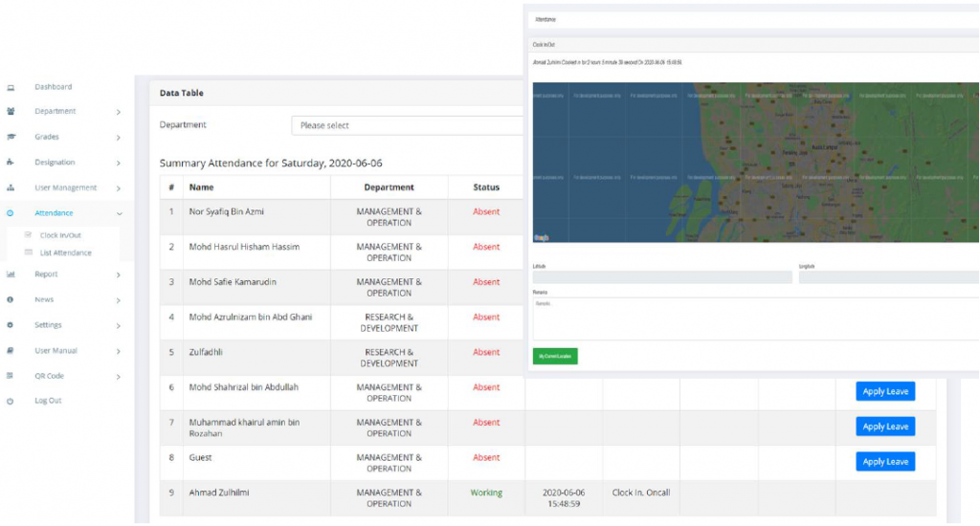The image size is (980, 526).
Task: Click the Report bar chart icon
Action: coord(11,274)
